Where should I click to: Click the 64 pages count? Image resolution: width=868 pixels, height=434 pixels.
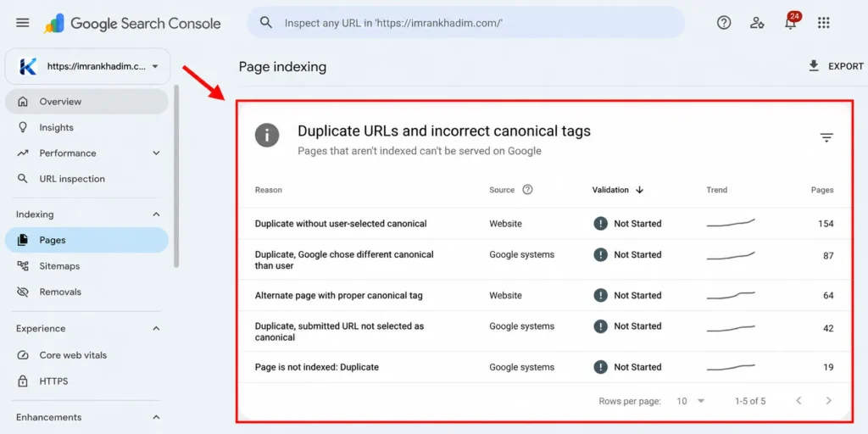coord(828,296)
